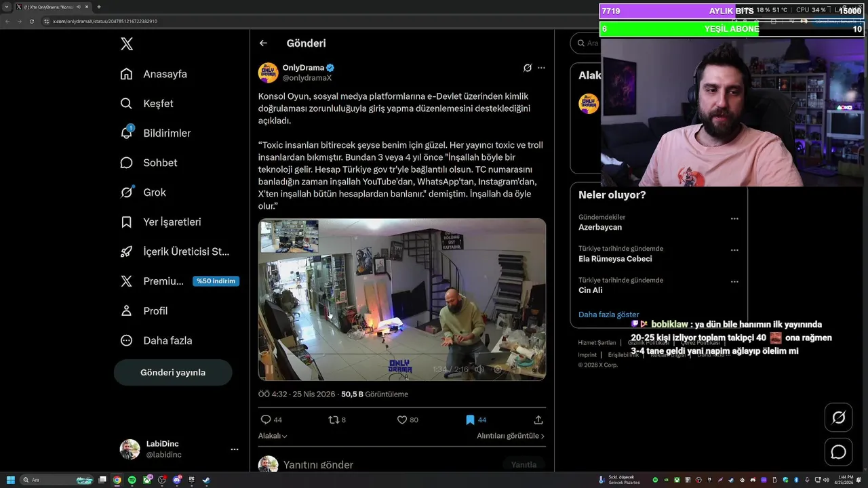Viewport: 868px width, 488px height.
Task: Open Yer İşaretleri bookmarks
Action: pos(161,222)
